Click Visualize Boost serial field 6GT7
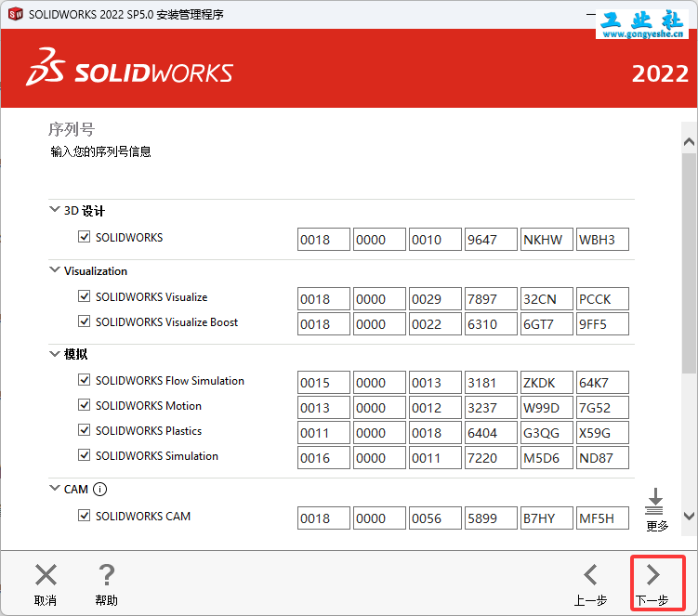The height and width of the screenshot is (616, 698). pos(547,323)
